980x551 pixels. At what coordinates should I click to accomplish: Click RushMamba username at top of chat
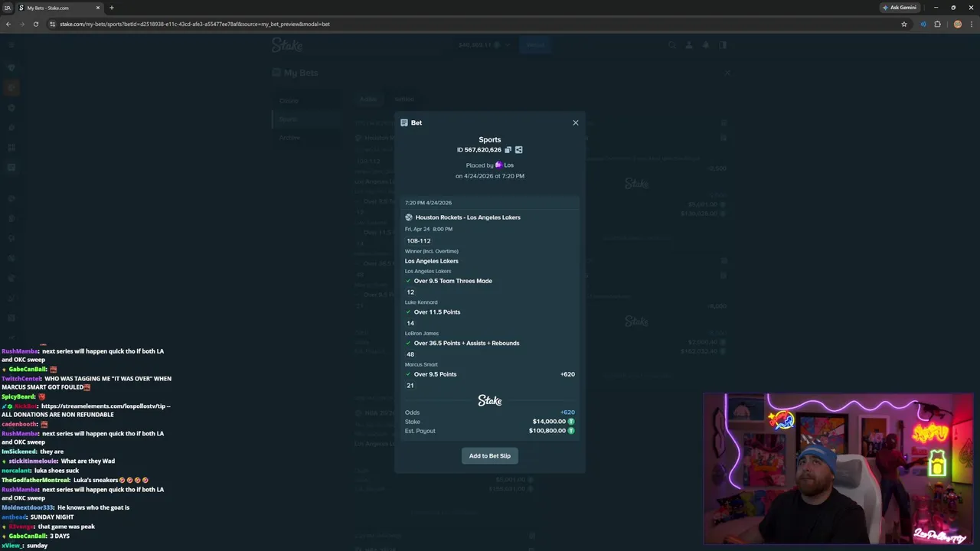(x=20, y=351)
